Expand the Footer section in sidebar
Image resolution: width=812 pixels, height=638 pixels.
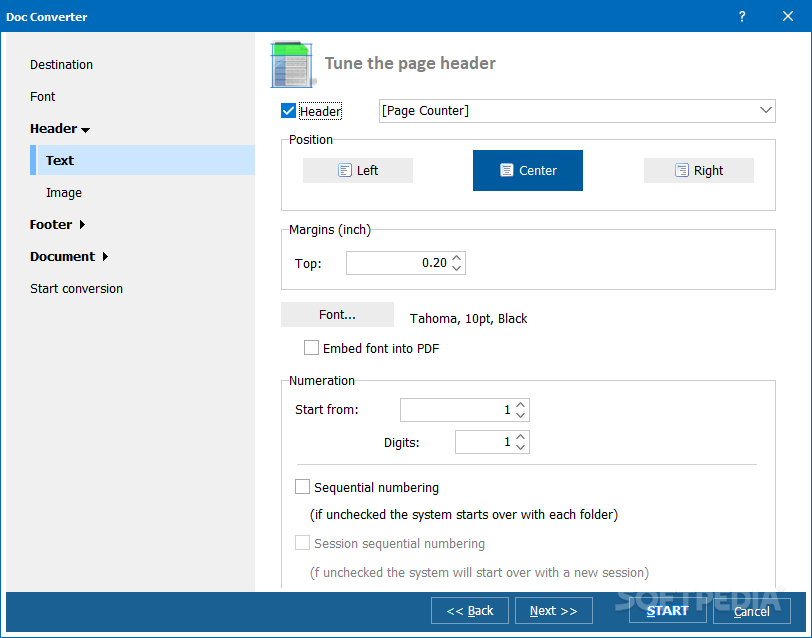[57, 224]
